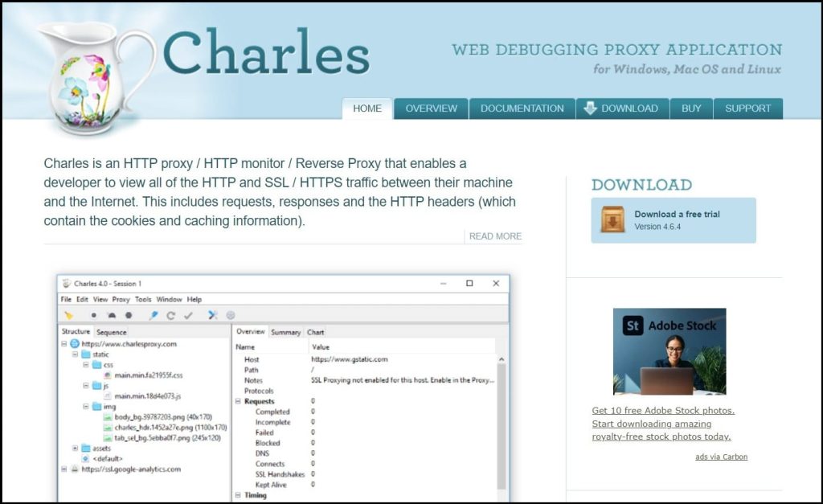Open the blue wrench Tools icon
Screen dimensions: 823x504
(x=212, y=315)
